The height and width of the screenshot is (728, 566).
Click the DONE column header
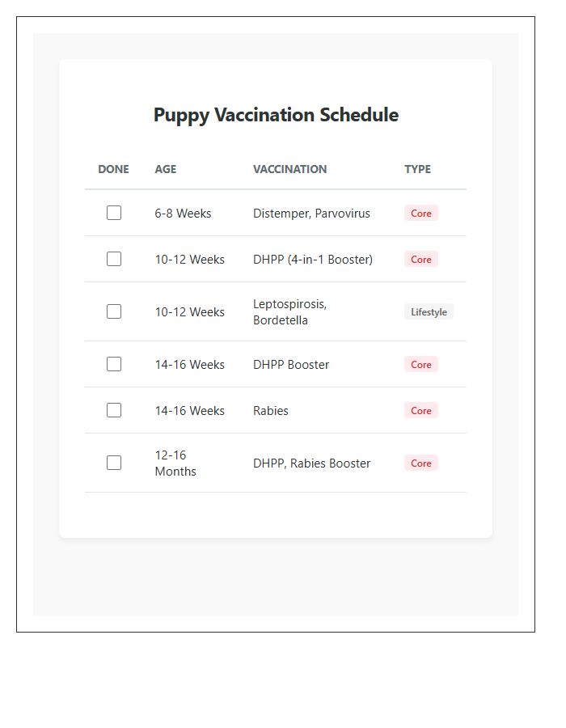(x=113, y=169)
